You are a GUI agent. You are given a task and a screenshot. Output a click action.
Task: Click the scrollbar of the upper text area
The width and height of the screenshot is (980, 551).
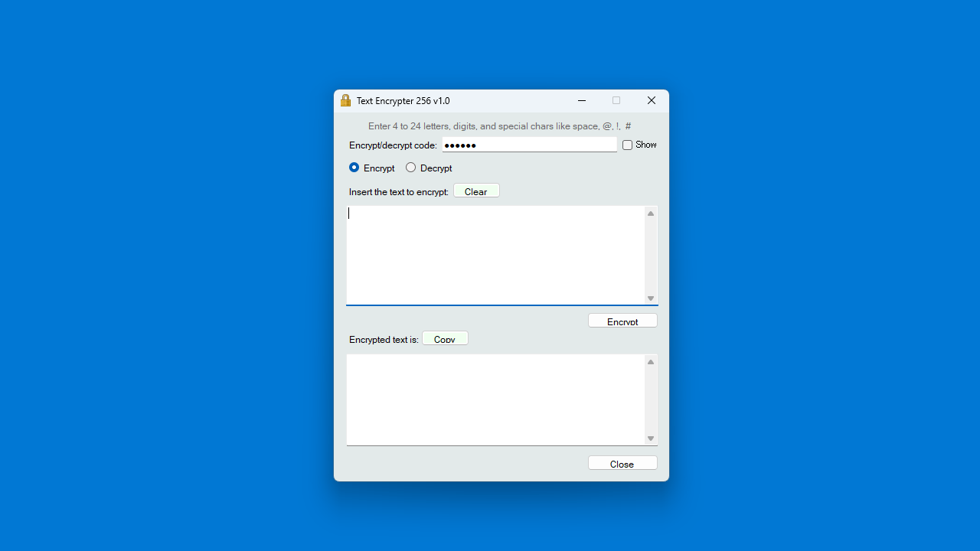point(650,256)
